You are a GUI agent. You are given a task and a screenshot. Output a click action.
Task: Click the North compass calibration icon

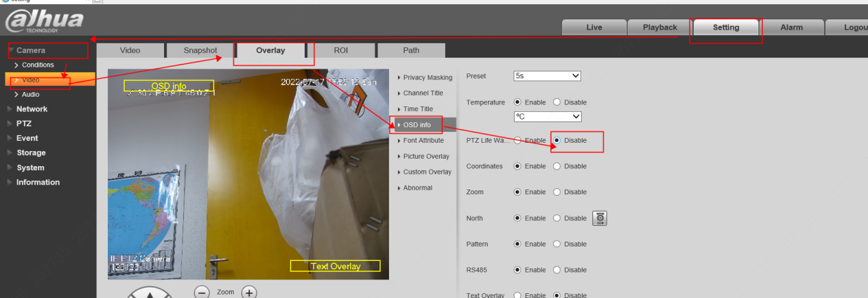point(600,218)
